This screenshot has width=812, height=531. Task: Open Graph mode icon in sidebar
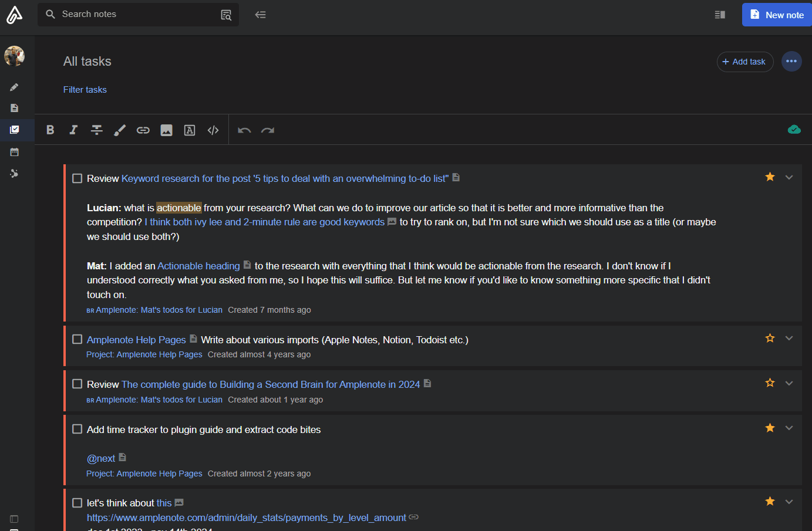[x=14, y=174]
